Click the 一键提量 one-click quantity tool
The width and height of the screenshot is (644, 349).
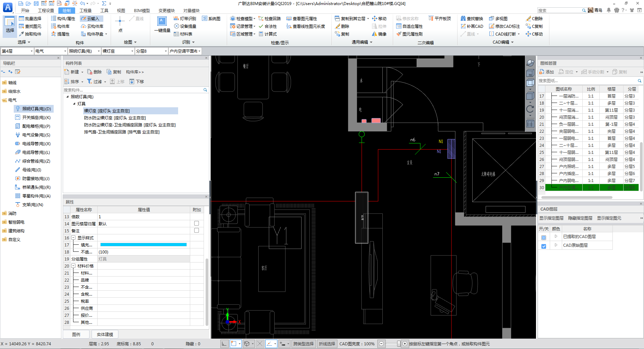tap(162, 25)
